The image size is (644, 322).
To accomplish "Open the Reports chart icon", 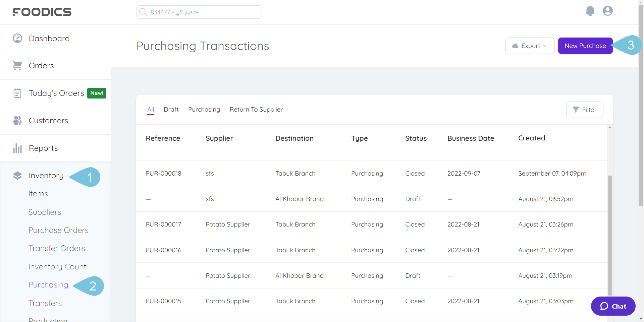I will click(17, 148).
